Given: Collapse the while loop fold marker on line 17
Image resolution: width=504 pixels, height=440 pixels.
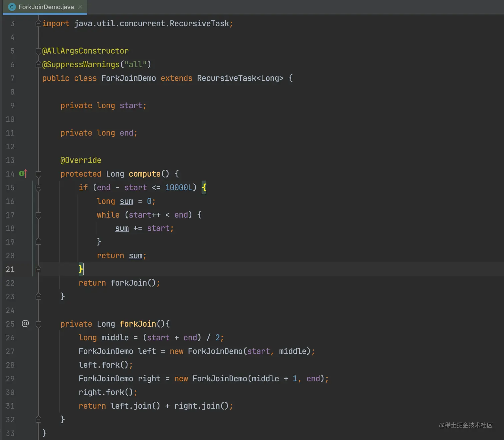Looking at the screenshot, I should click(x=38, y=215).
